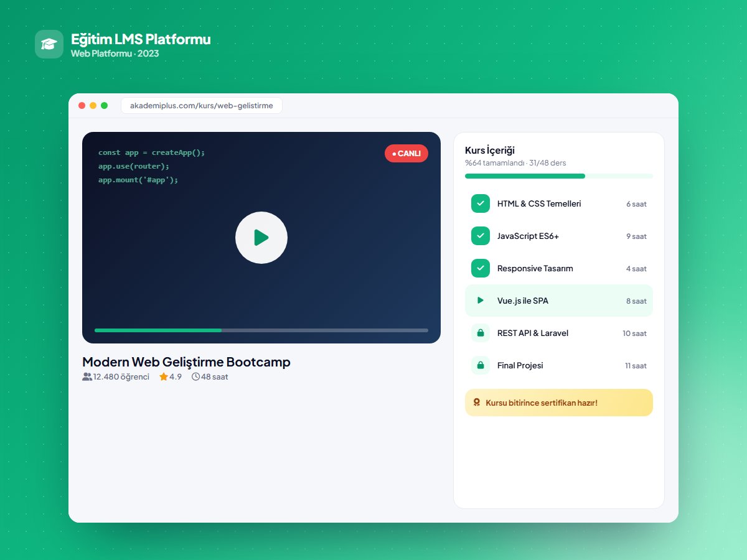
Task: Click the '11 saat' duration label
Action: click(636, 366)
